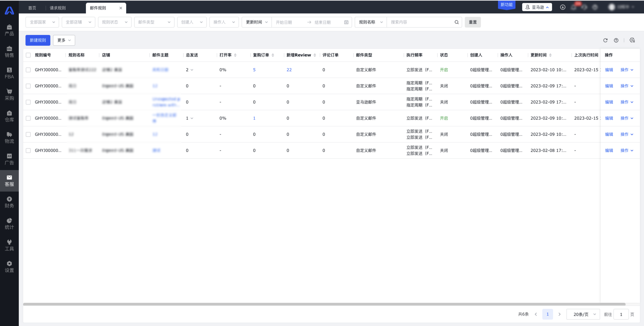Click the search magnifier icon
Image resolution: width=644 pixels, height=326 pixels.
457,22
